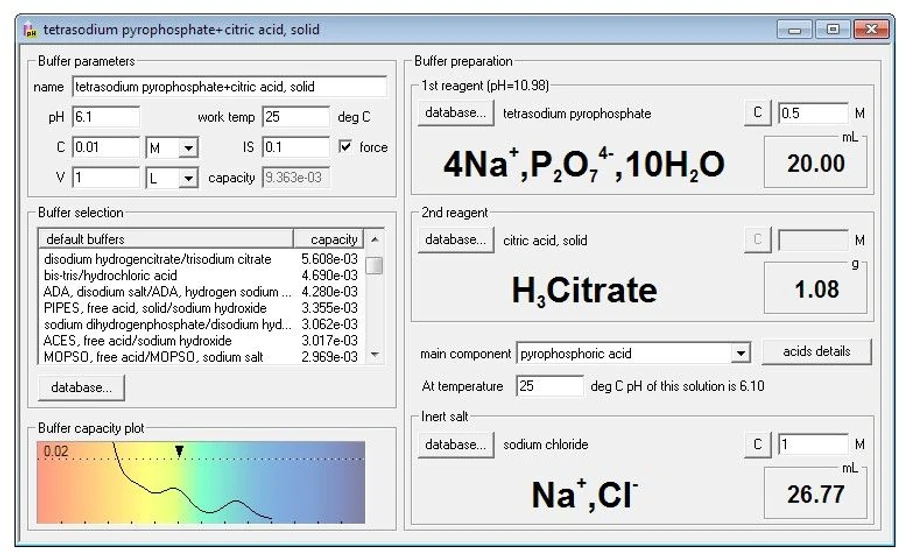Select sodium dihydrogenphosphate/disodium buffer row
This screenshot has width=909, height=551.
click(x=201, y=324)
